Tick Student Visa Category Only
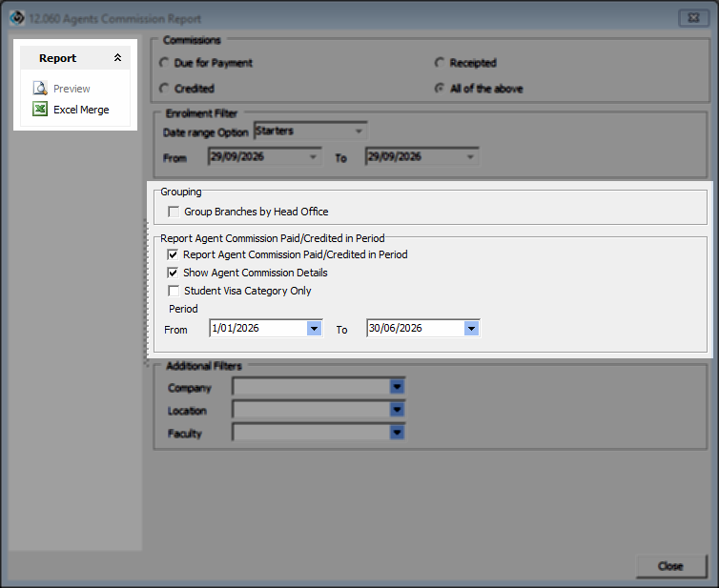 click(174, 291)
